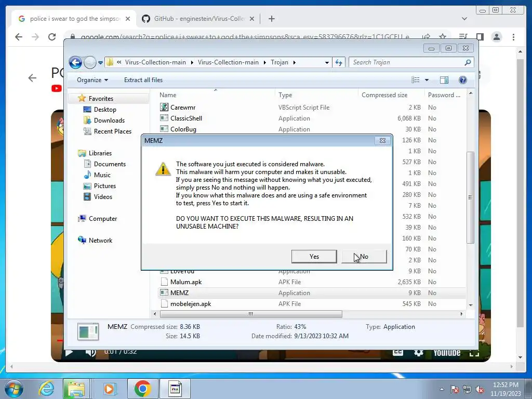
Task: Open Videos library
Action: pyautogui.click(x=103, y=197)
